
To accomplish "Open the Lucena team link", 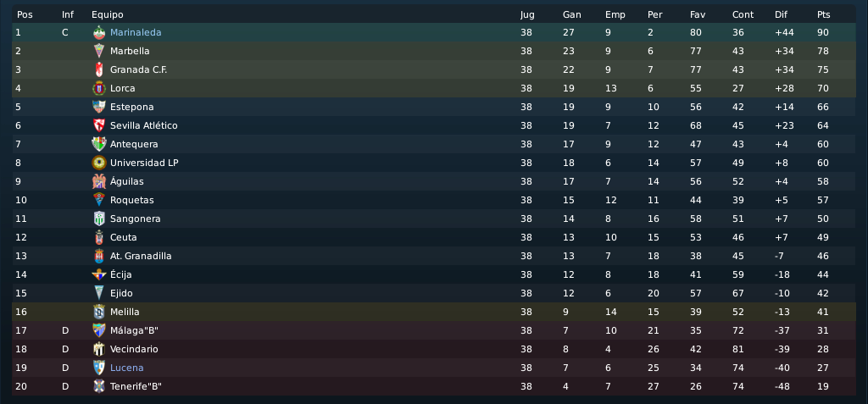I will pos(127,368).
